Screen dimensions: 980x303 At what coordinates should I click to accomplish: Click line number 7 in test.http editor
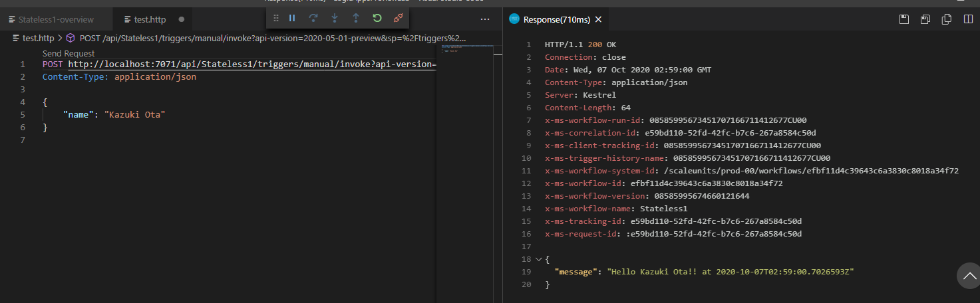23,140
